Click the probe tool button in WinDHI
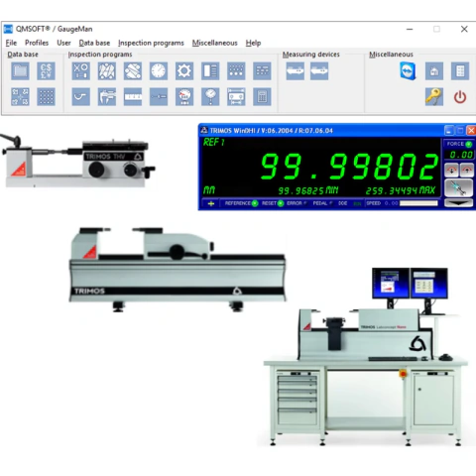This screenshot has height=476, width=476. tap(459, 187)
